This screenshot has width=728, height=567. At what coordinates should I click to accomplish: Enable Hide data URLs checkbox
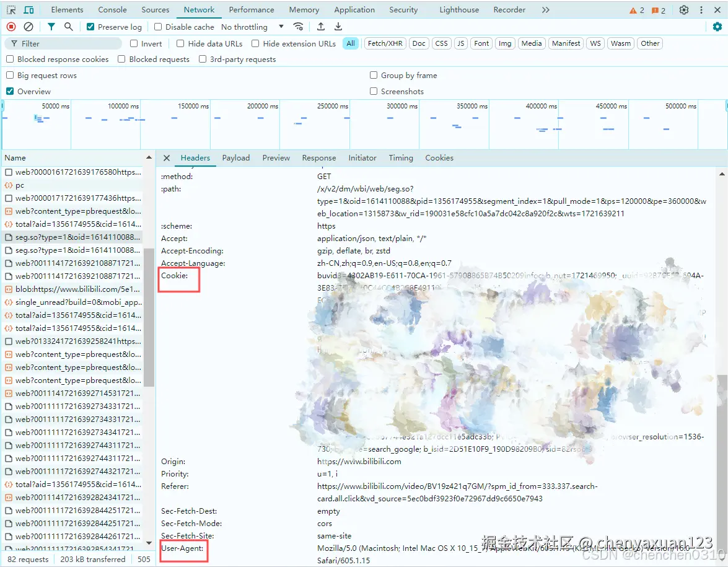coord(180,43)
